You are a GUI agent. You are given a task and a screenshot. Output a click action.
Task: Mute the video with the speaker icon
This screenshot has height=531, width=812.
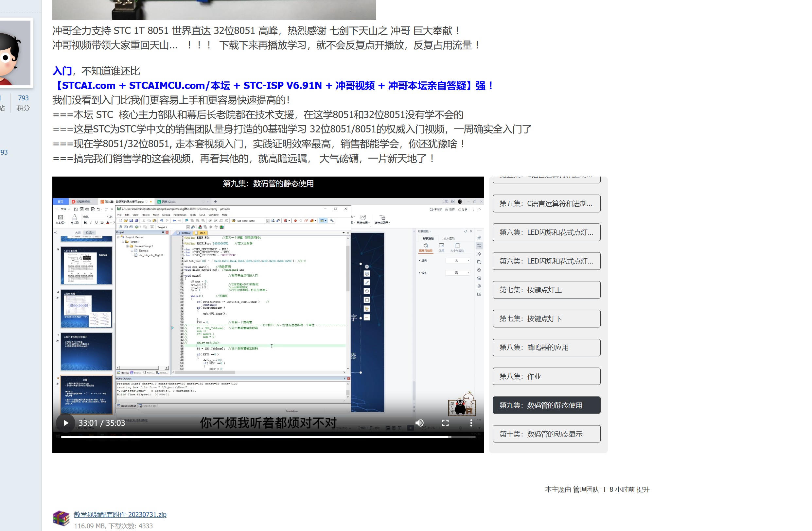[x=419, y=423]
